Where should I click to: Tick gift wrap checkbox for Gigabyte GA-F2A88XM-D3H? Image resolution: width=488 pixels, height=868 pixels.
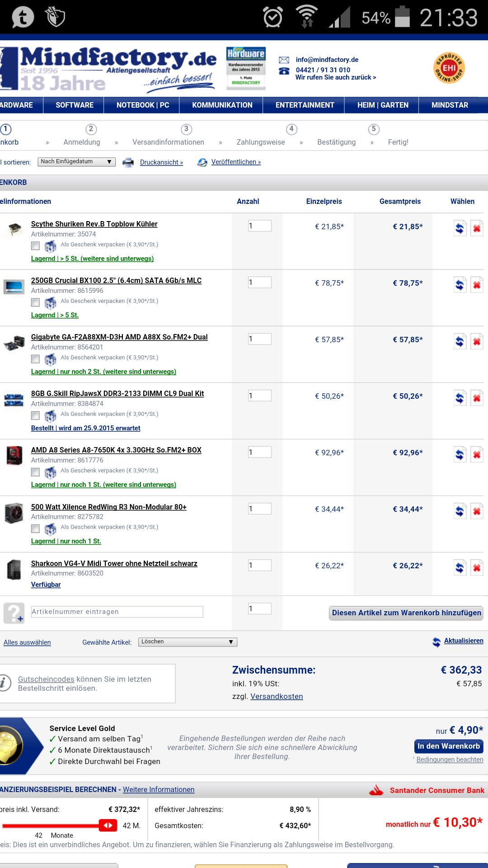[35, 359]
